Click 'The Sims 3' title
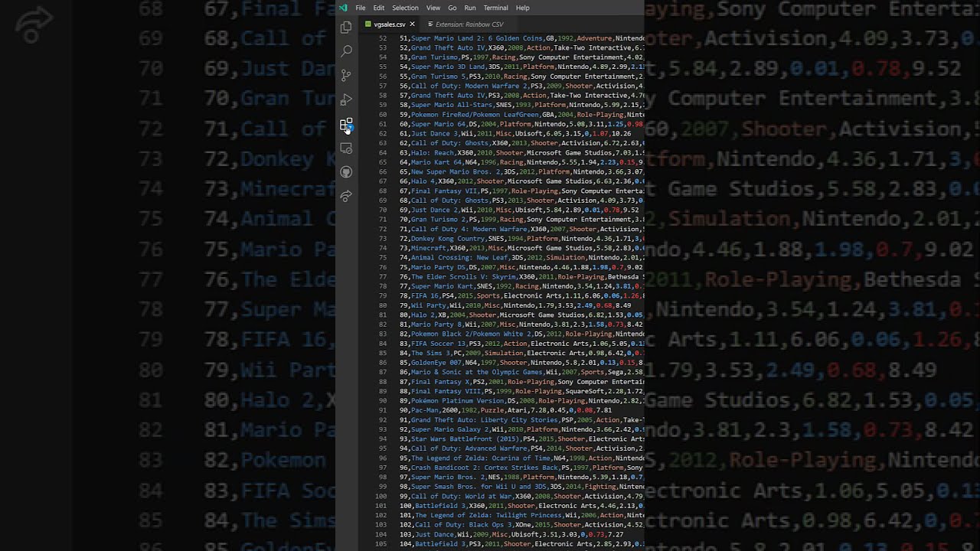 pos(430,354)
